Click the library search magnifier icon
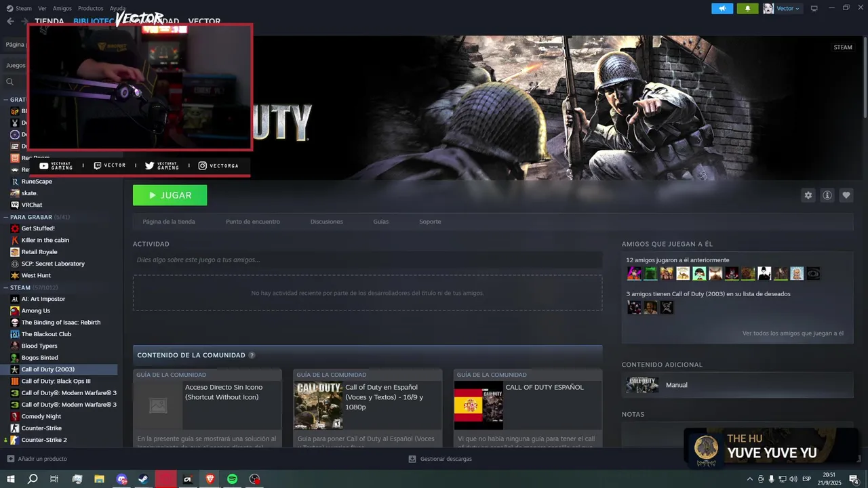 click(10, 82)
